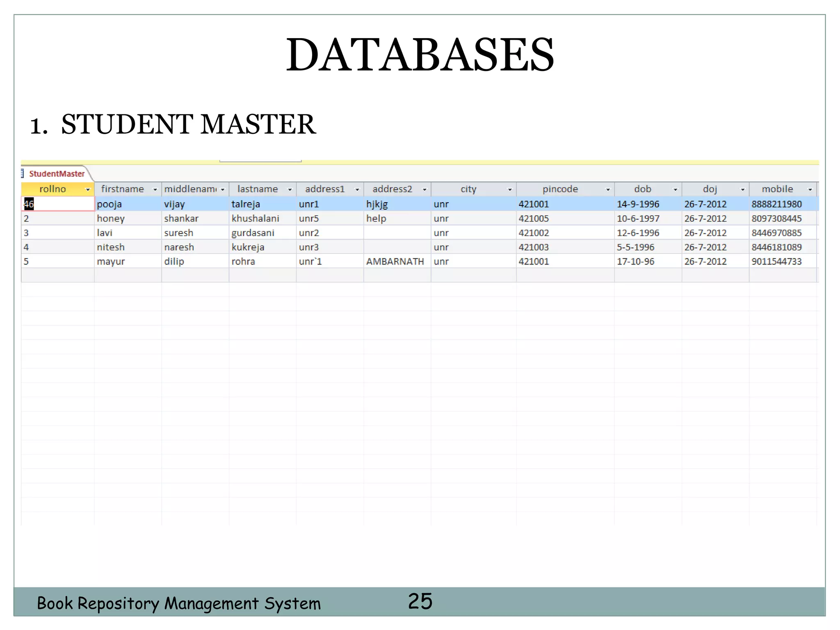
Task: Click the mobile cell '8446181089'
Action: [783, 247]
